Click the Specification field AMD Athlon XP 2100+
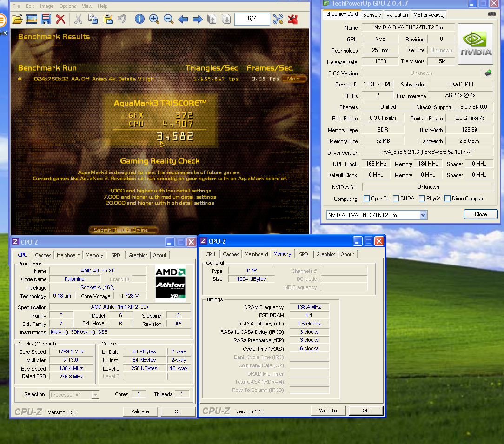This screenshot has width=504, height=444. coord(120,307)
